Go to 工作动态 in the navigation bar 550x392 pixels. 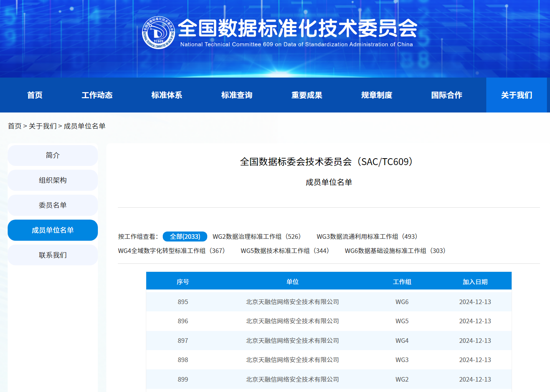[97, 95]
